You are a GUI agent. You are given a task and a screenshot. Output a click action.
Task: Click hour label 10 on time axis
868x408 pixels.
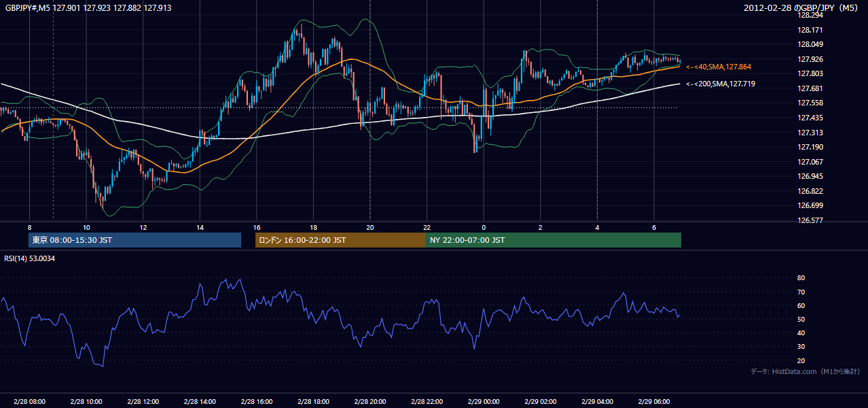tap(86, 227)
